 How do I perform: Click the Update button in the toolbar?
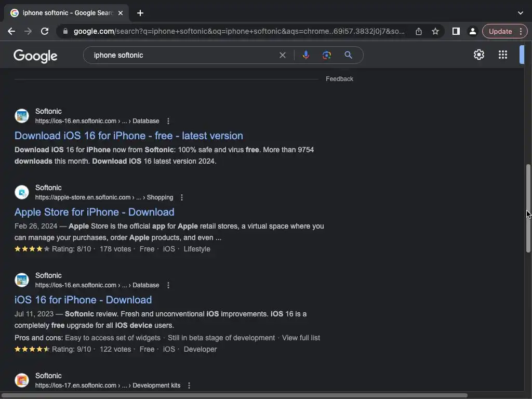click(x=500, y=31)
